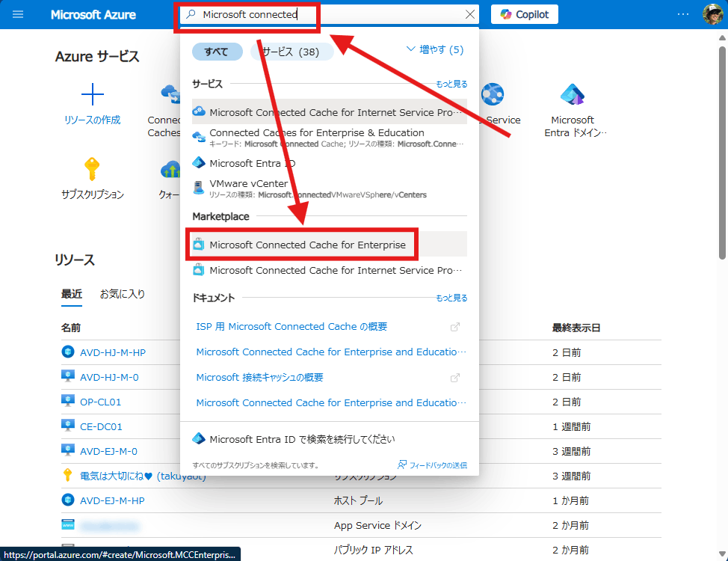Click the plus リソースの作成 icon
Image resolution: width=728 pixels, height=561 pixels.
pos(93,94)
